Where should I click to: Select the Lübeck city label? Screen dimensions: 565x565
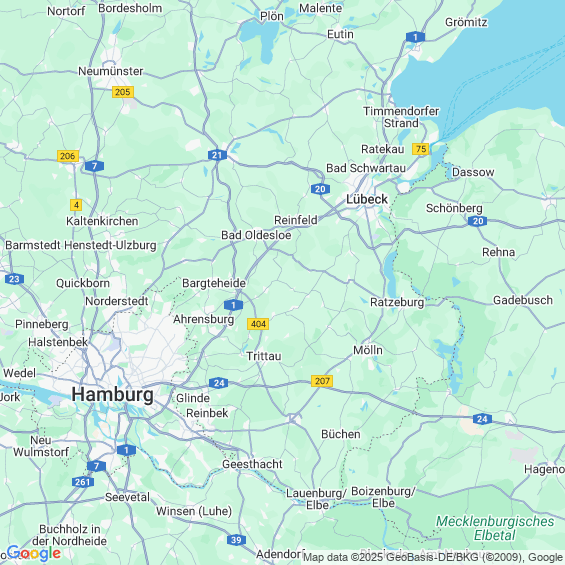[367, 199]
